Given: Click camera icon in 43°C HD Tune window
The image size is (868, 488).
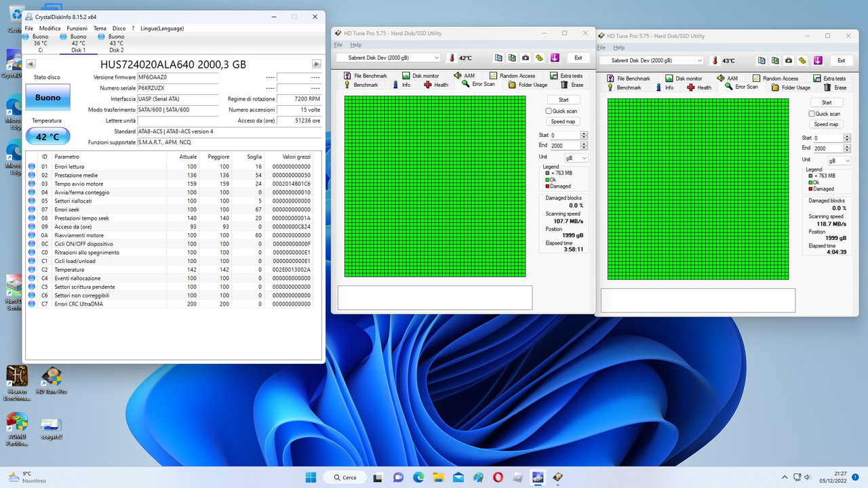Looking at the screenshot, I should (789, 60).
